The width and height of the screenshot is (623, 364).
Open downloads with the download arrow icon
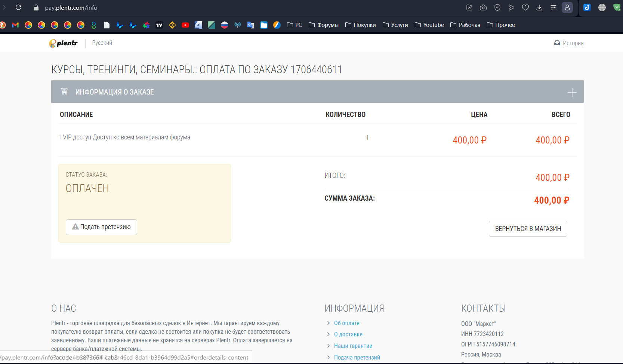click(x=539, y=7)
